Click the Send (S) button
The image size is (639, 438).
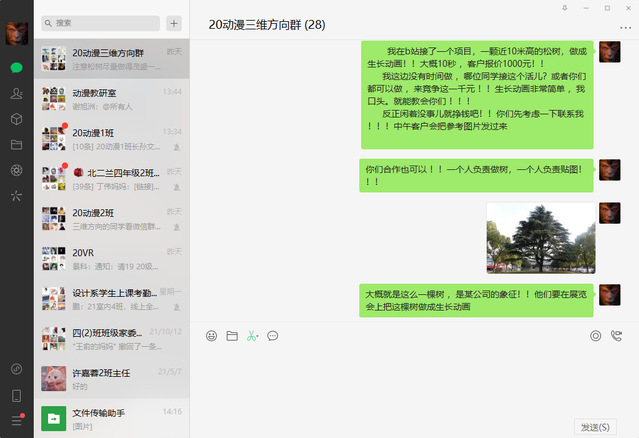595,427
